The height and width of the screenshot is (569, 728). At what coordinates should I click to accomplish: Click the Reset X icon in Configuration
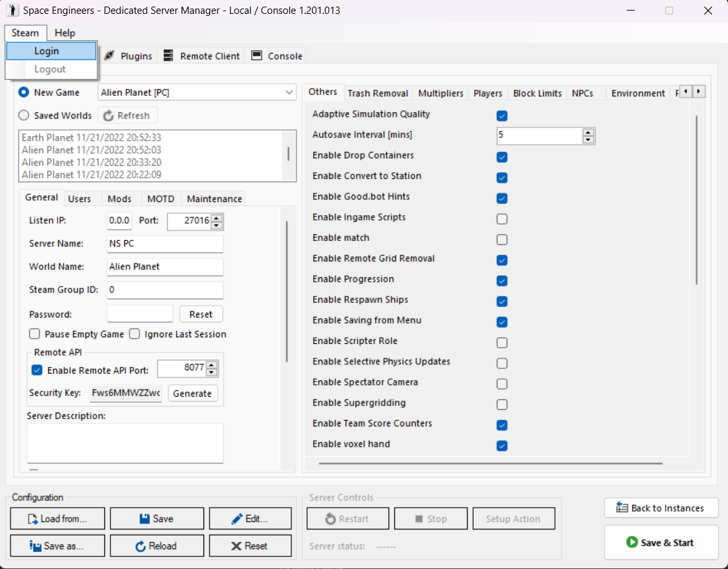pyautogui.click(x=237, y=546)
